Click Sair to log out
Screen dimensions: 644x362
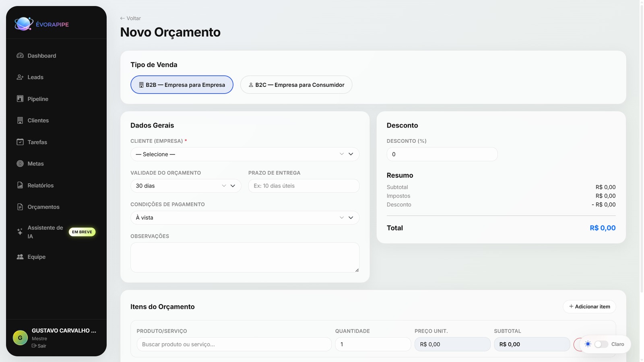click(39, 346)
